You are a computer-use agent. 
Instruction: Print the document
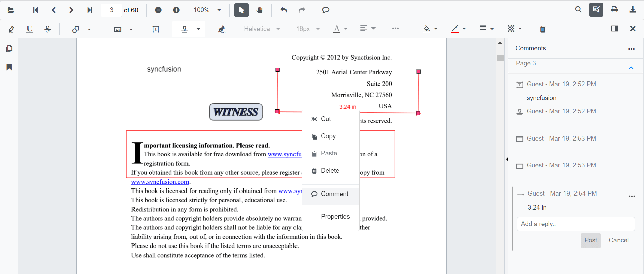tap(614, 10)
